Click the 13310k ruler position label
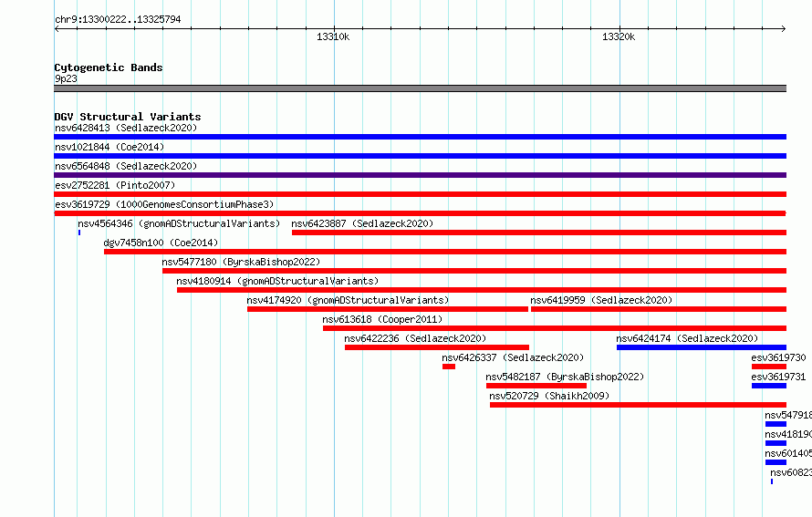Image resolution: width=812 pixels, height=517 pixels. click(x=333, y=36)
